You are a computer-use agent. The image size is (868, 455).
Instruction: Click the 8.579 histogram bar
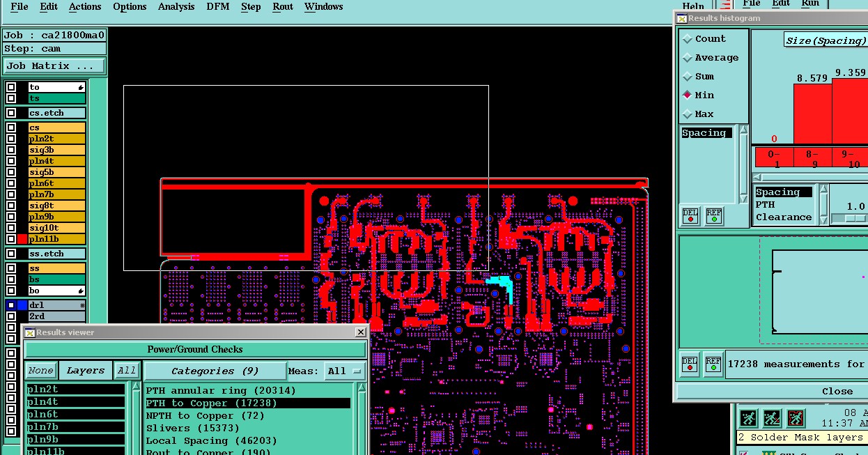point(812,114)
